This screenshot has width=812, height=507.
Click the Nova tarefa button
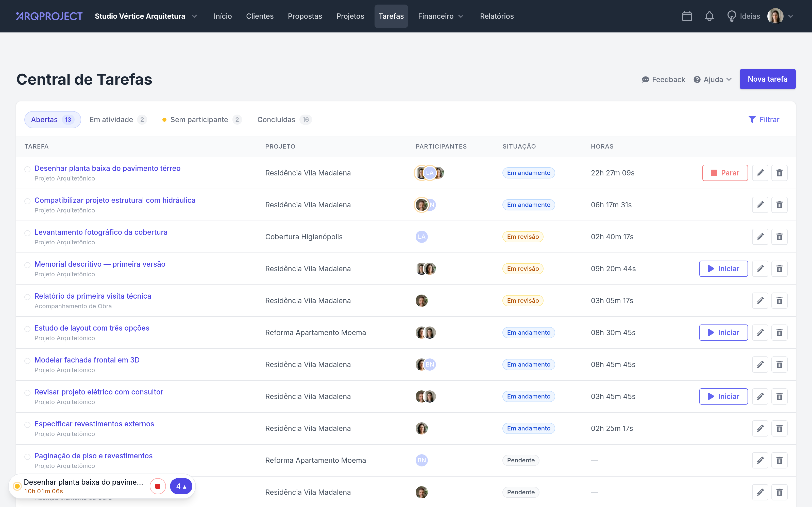[767, 79]
